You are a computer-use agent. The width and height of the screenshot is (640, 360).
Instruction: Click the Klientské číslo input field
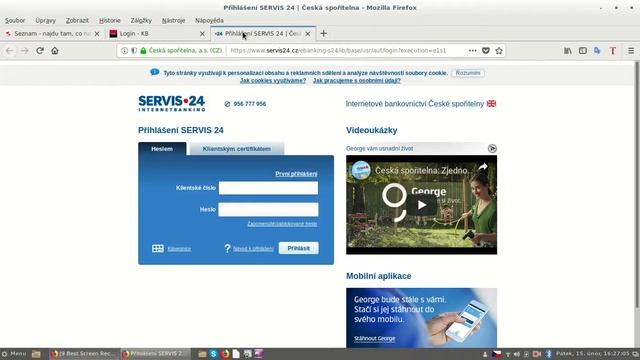(x=268, y=188)
